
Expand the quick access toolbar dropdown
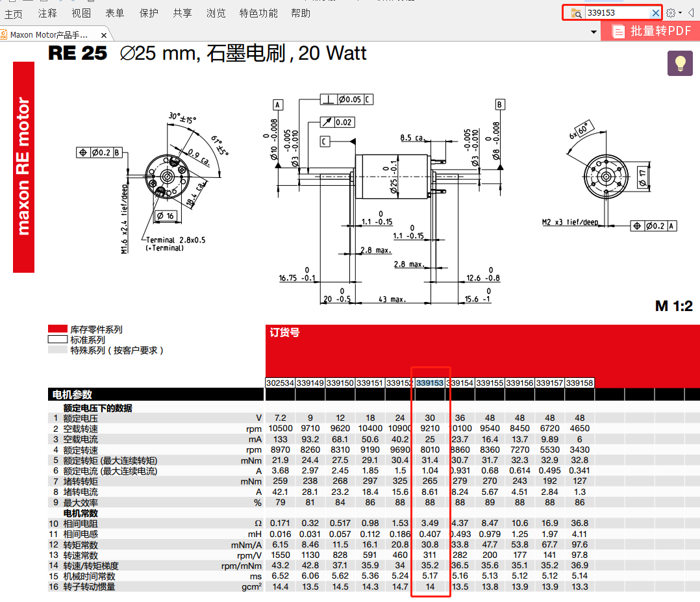pos(92,2)
